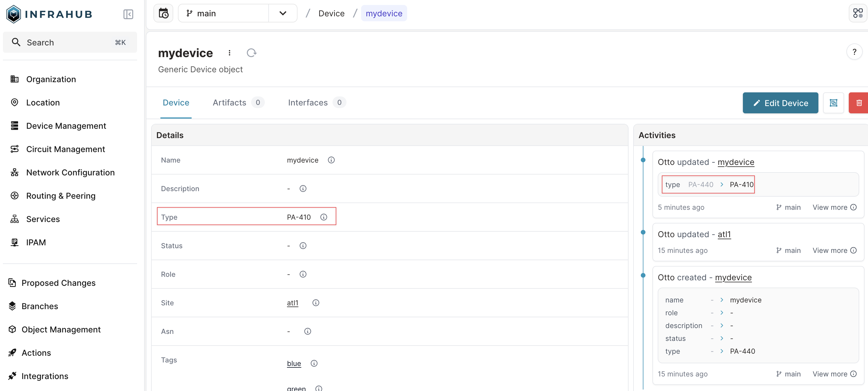Open the time travel calendar selector
Screen dimensions: 868x391
(163, 13)
